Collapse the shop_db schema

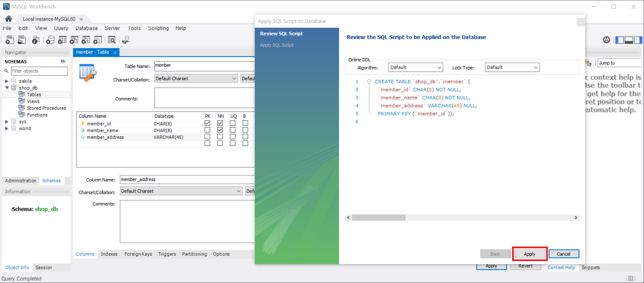coord(6,88)
